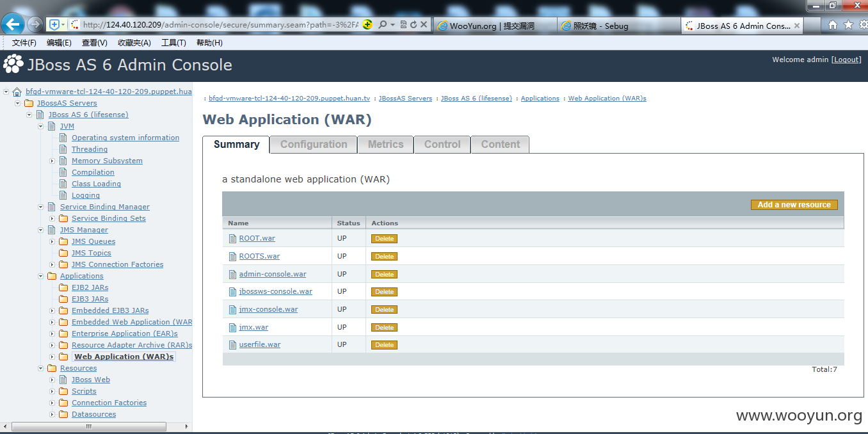Open the Content tab
Viewport: 868px width, 434px height.
pyautogui.click(x=501, y=145)
